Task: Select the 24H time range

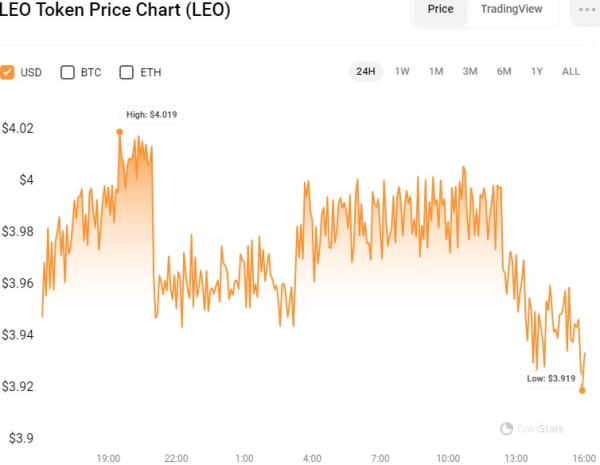Action: [366, 71]
